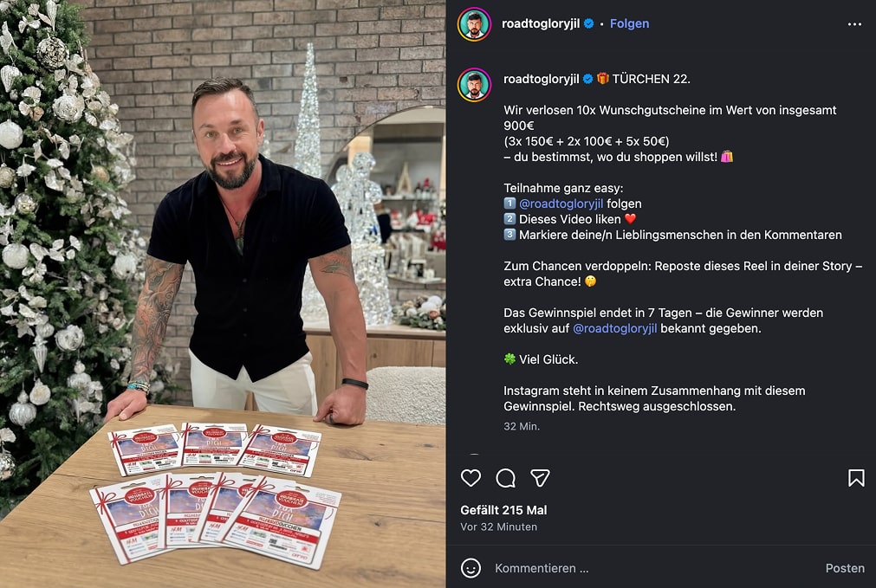876x588 pixels.
Task: Open roadtogloryjil profile picture in header
Action: [474, 24]
